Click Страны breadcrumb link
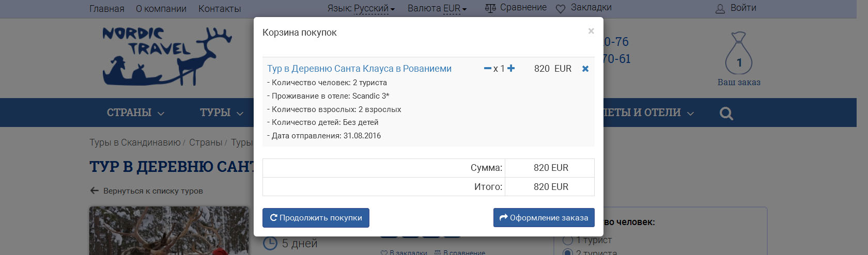 pyautogui.click(x=206, y=142)
